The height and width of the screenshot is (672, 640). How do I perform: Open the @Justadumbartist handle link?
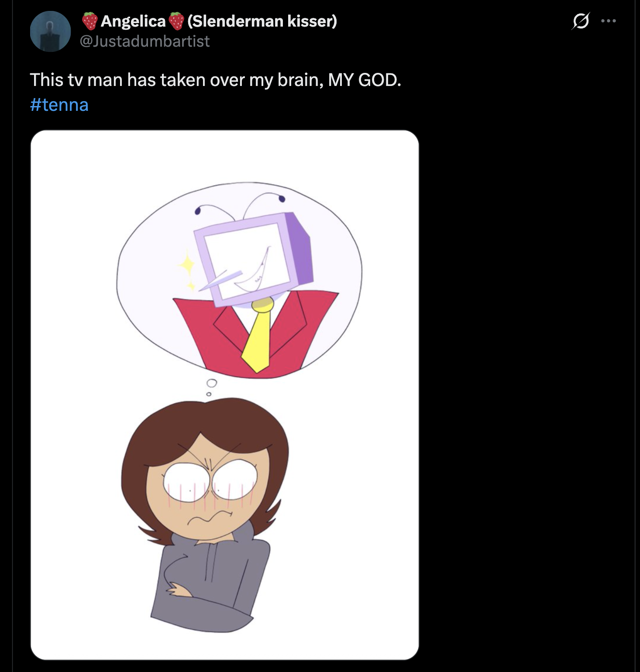tap(145, 41)
